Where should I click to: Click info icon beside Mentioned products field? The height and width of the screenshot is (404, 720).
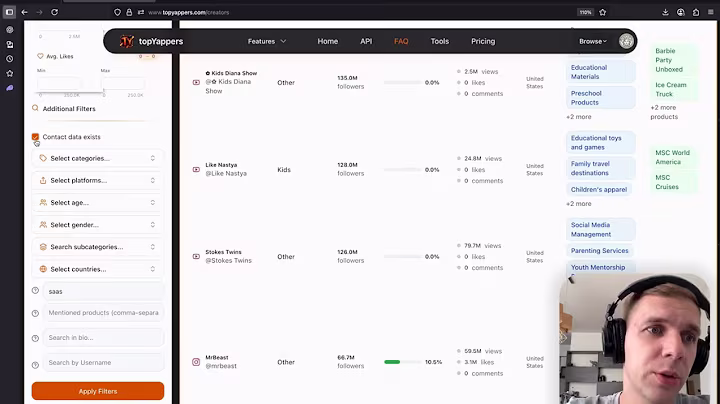click(35, 313)
